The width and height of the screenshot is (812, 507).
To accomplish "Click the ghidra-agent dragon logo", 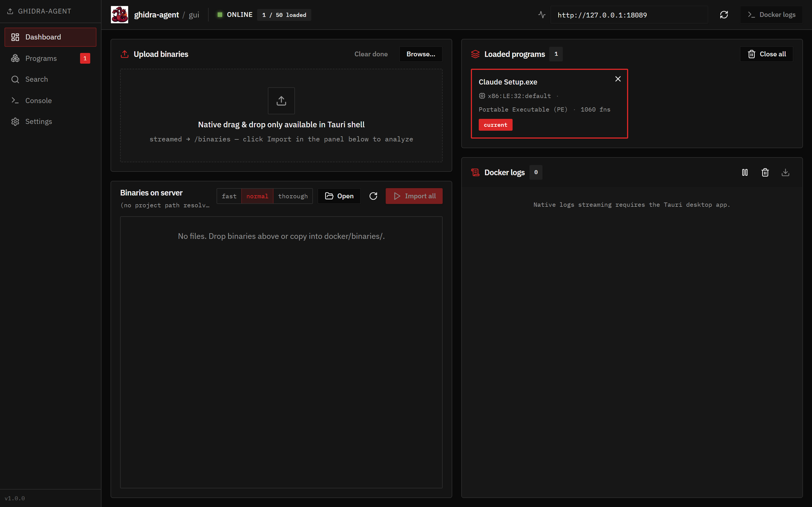I will pyautogui.click(x=120, y=15).
